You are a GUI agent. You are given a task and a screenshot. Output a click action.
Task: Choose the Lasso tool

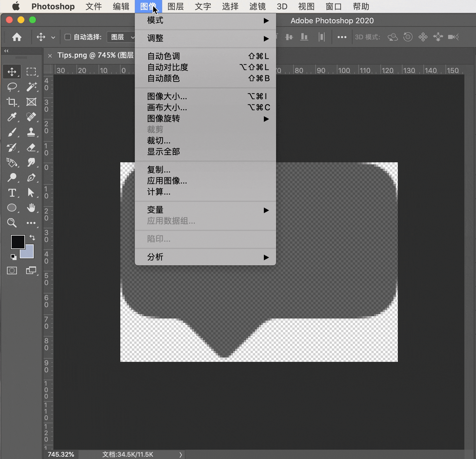coord(12,87)
